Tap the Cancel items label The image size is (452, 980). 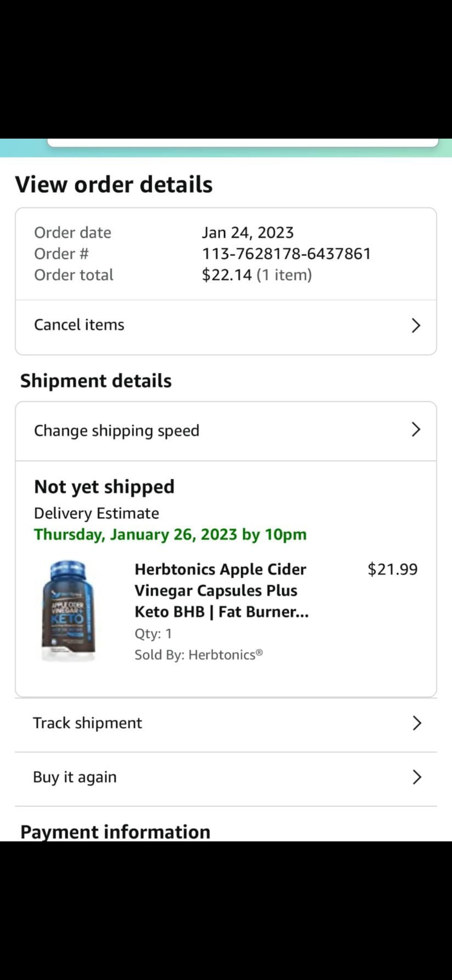coord(79,325)
